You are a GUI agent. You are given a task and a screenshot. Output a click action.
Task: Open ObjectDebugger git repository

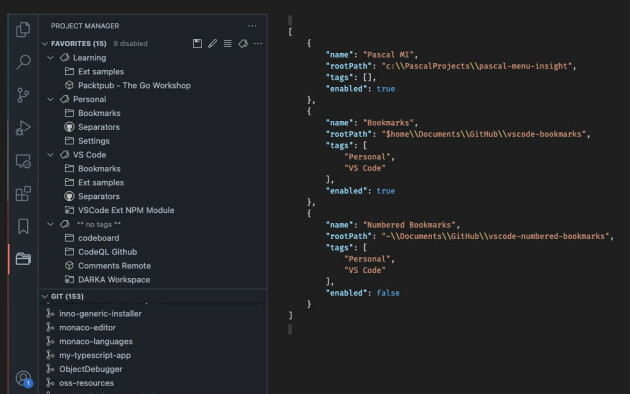point(91,369)
